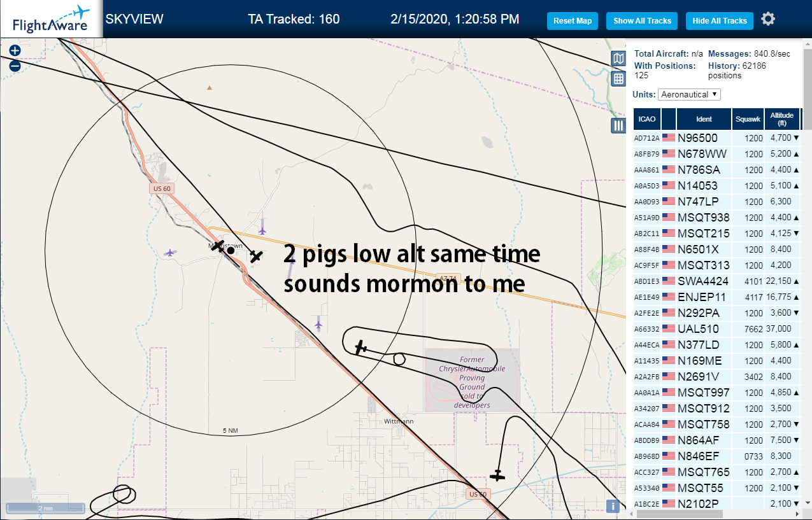This screenshot has height=520, width=812.
Task: Select aircraft N14053 in the table
Action: pos(717,185)
